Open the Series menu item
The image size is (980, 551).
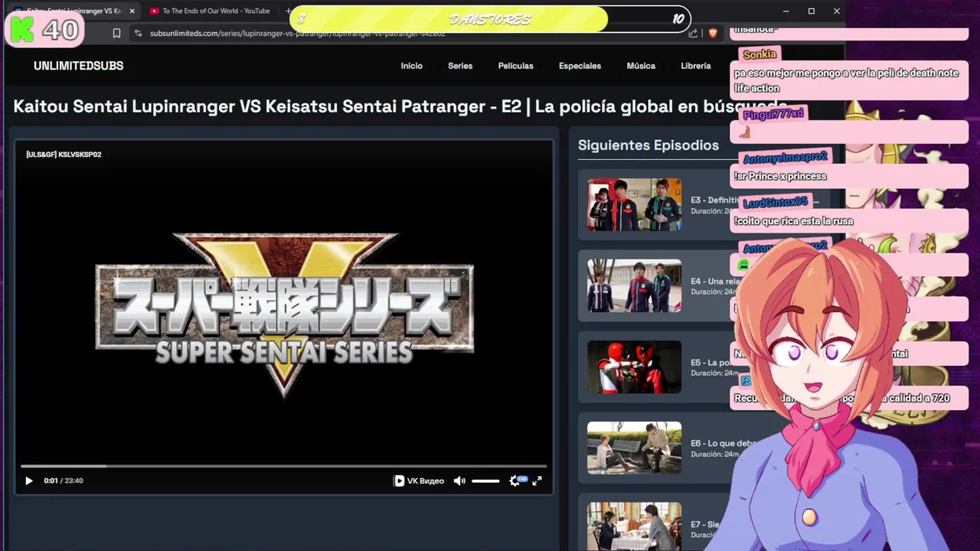tap(460, 66)
